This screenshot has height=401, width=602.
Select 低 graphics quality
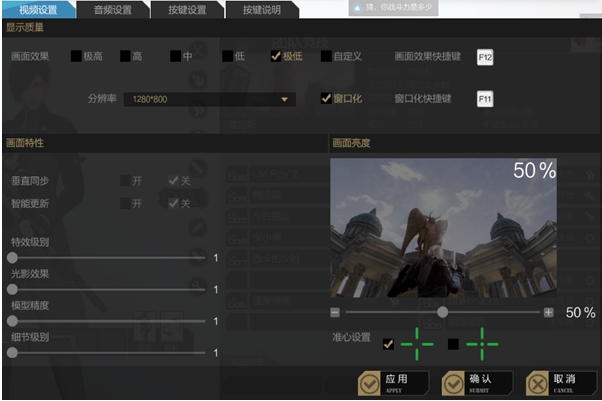pos(227,56)
